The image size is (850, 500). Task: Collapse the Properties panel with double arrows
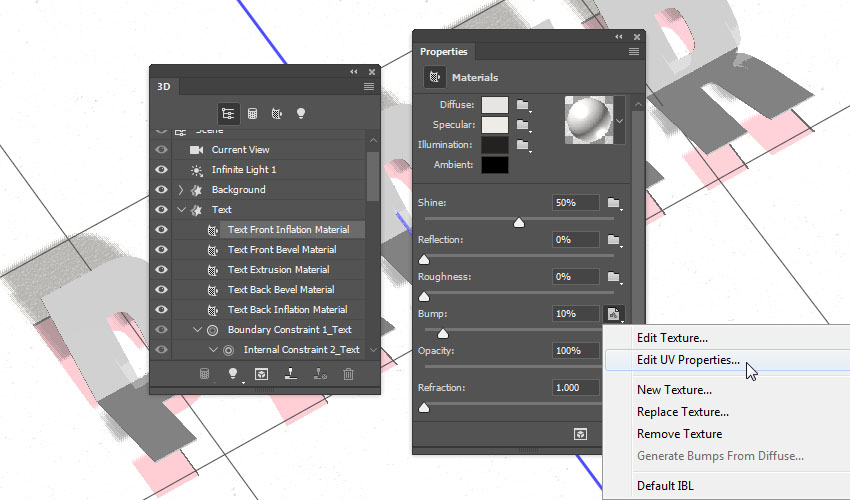[x=619, y=37]
